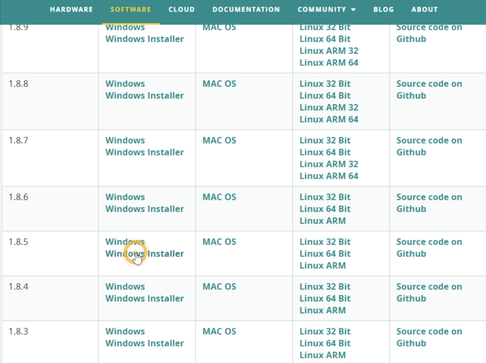Download MAC OS build for 1.8.7

pos(219,140)
